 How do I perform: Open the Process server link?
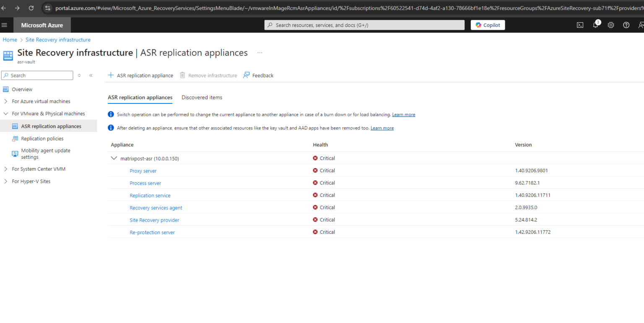145,183
